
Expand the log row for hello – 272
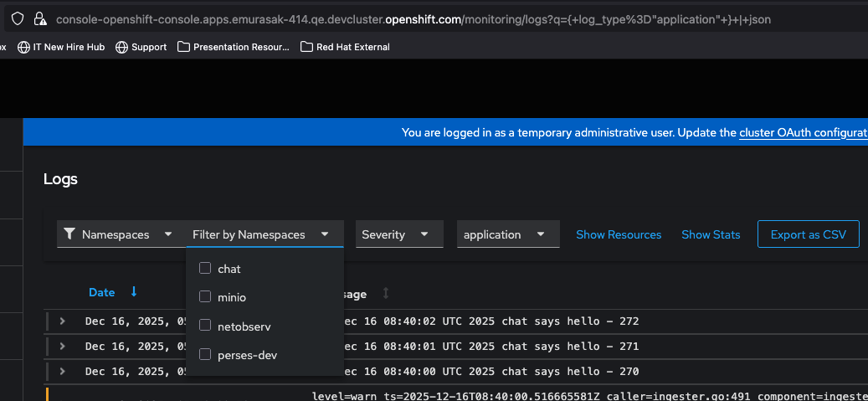pos(62,321)
